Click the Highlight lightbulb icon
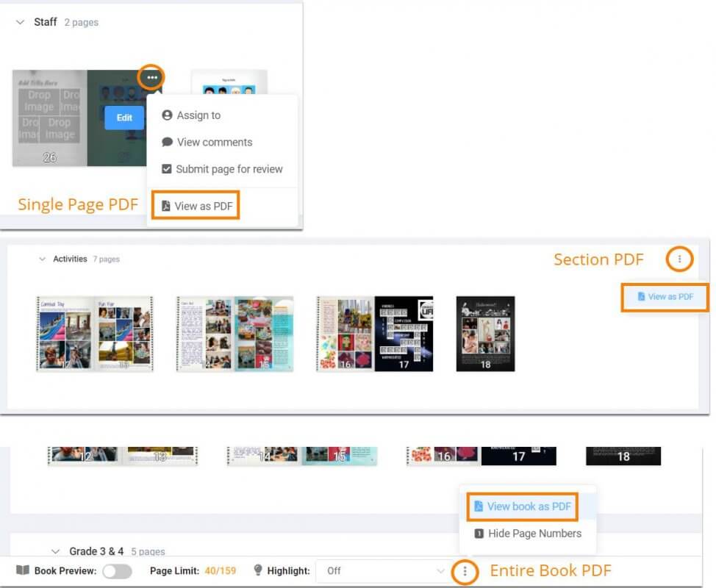Screen dimensions: 716x588 tap(258, 570)
